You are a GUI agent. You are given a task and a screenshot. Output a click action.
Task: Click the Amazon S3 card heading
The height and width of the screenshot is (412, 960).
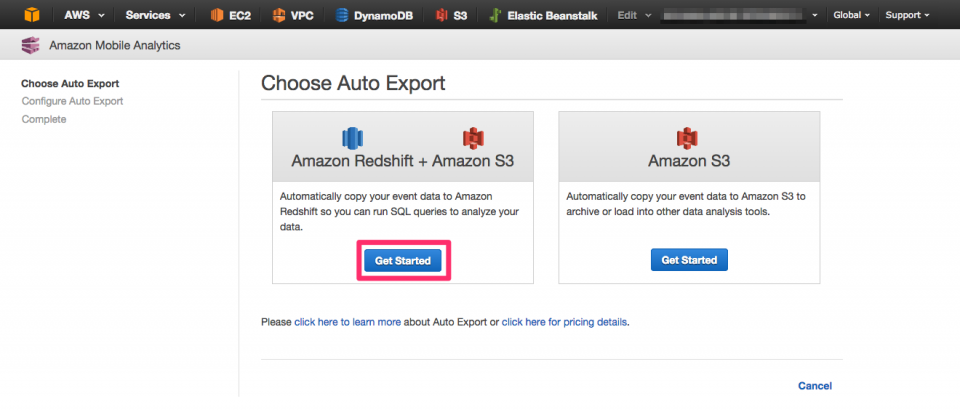click(x=689, y=161)
